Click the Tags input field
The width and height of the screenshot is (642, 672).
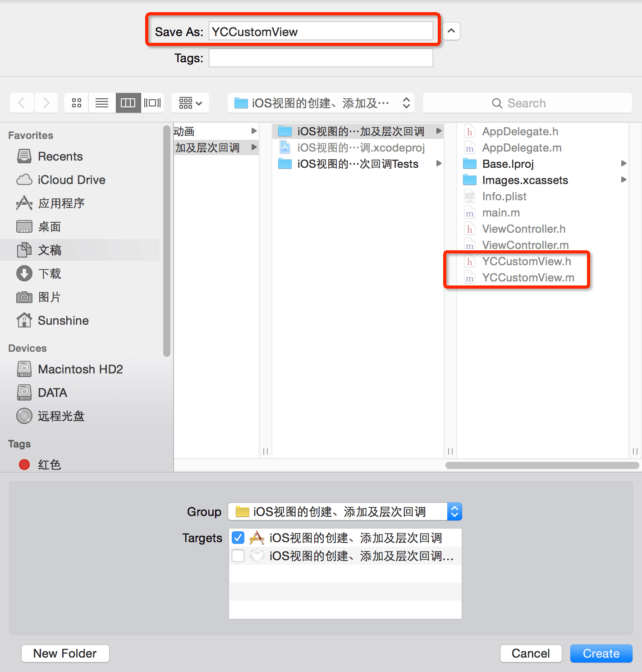click(321, 58)
